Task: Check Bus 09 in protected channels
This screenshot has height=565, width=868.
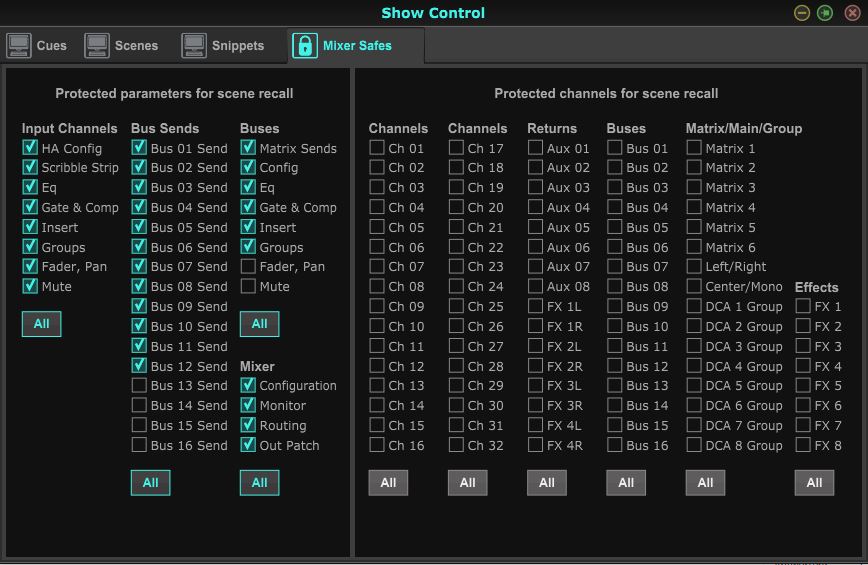Action: 614,306
